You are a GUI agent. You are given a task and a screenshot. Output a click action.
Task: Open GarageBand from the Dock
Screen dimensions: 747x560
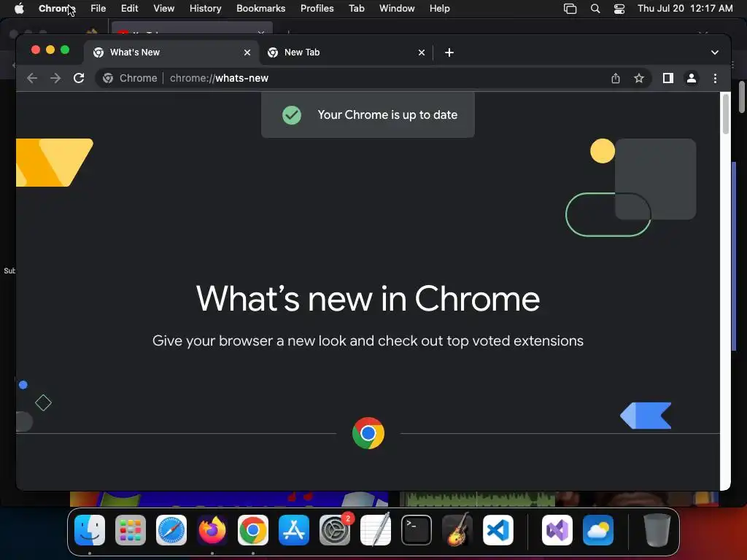[457, 530]
